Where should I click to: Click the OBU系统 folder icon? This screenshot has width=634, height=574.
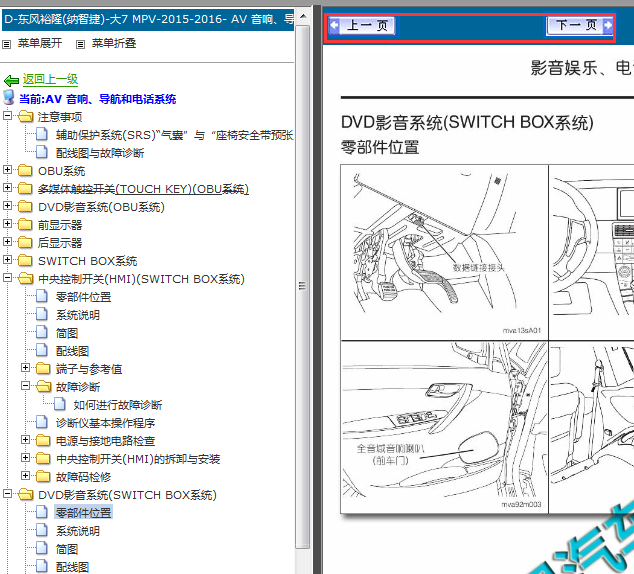pos(25,171)
